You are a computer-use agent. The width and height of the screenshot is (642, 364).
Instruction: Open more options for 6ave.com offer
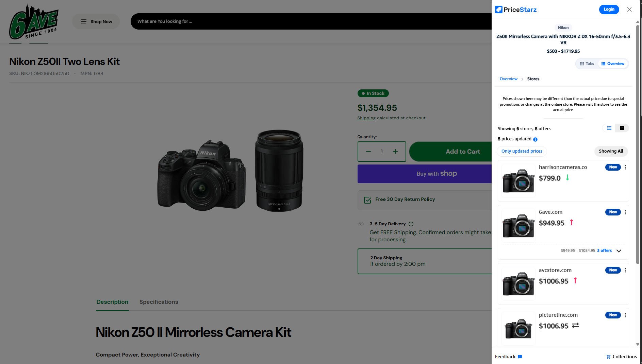click(x=625, y=212)
